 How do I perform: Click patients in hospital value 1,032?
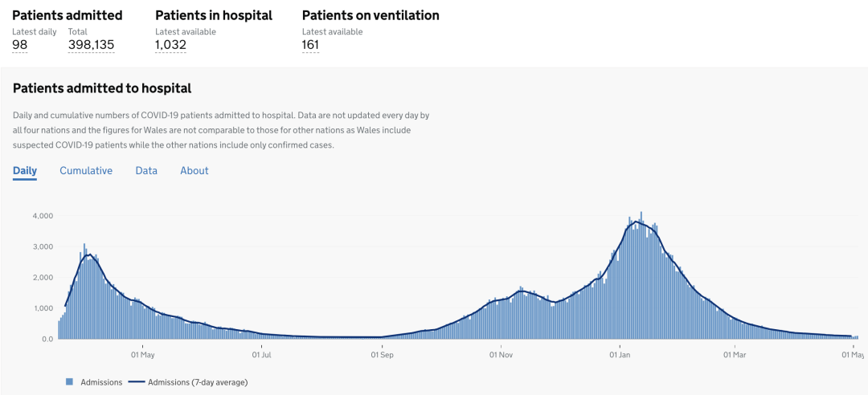tap(170, 45)
